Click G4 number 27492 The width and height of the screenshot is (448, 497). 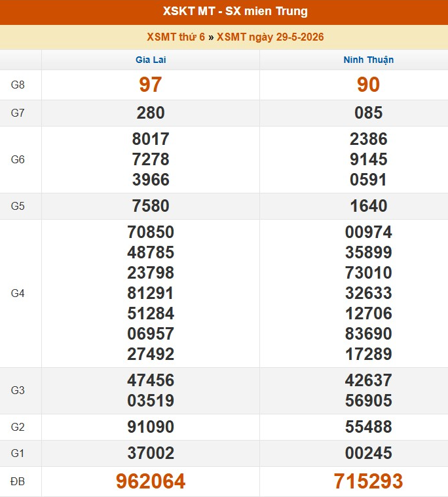[x=151, y=354]
